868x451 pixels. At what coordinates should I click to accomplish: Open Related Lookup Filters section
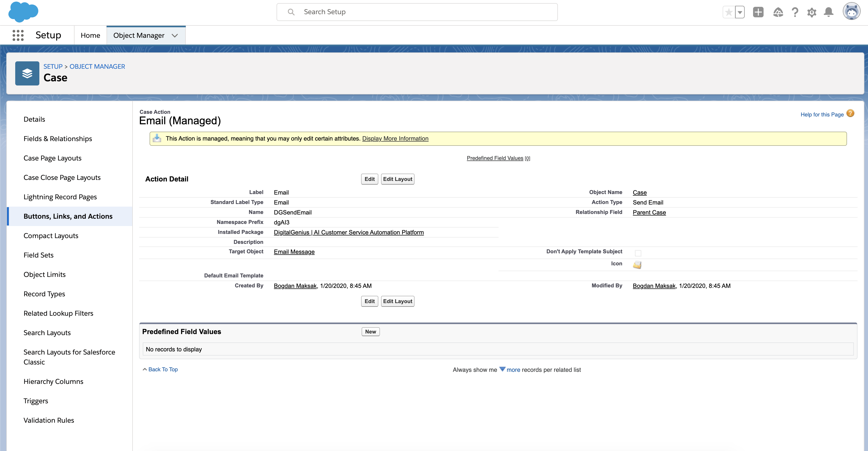click(x=58, y=313)
